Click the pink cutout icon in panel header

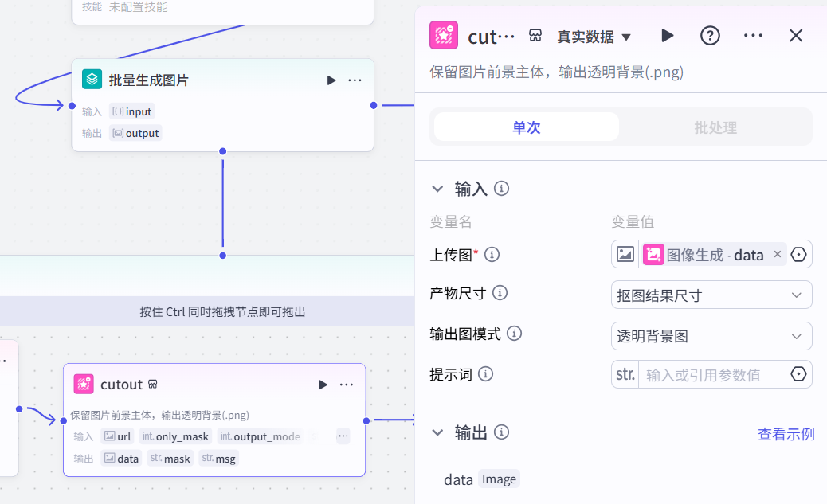point(444,35)
